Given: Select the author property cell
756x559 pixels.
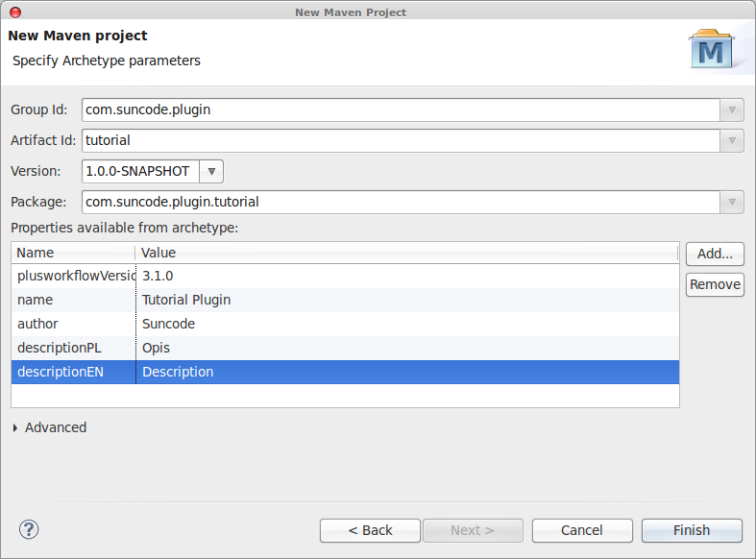Looking at the screenshot, I should coord(74,324).
